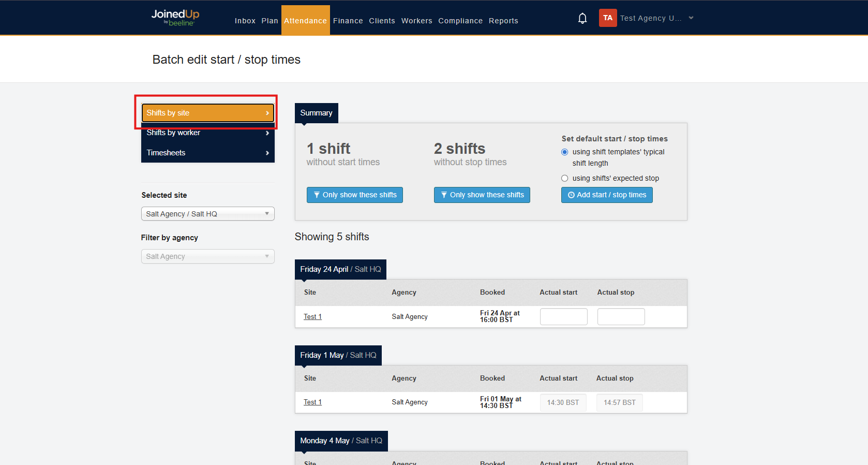868x465 pixels.
Task: Click Showing 5 shifts text
Action: [x=332, y=237]
